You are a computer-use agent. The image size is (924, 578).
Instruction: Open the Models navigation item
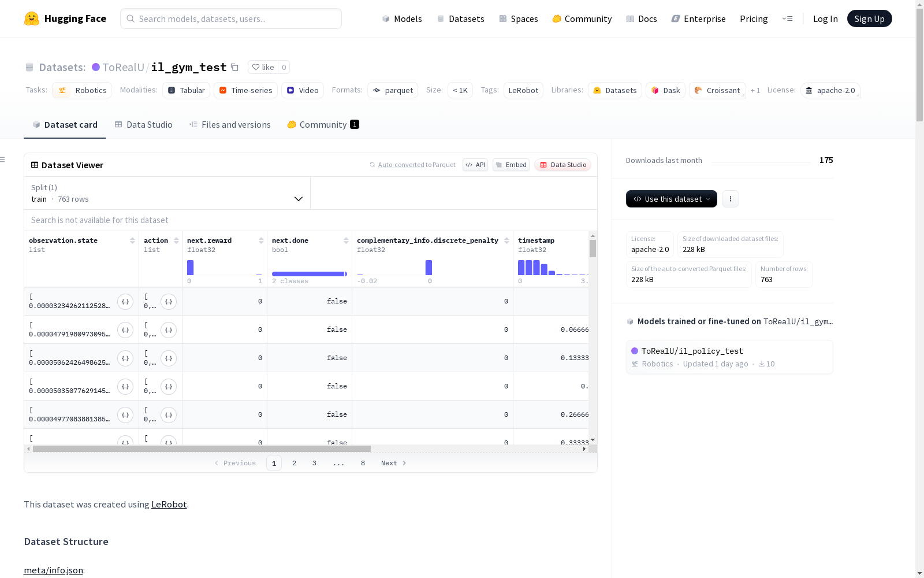[x=402, y=18]
